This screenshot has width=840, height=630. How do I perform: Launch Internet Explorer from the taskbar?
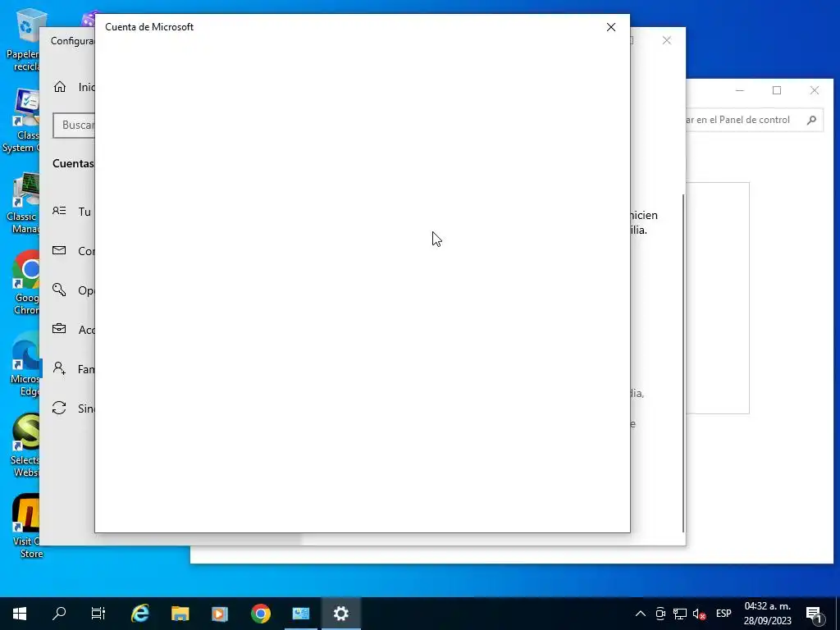(140, 614)
